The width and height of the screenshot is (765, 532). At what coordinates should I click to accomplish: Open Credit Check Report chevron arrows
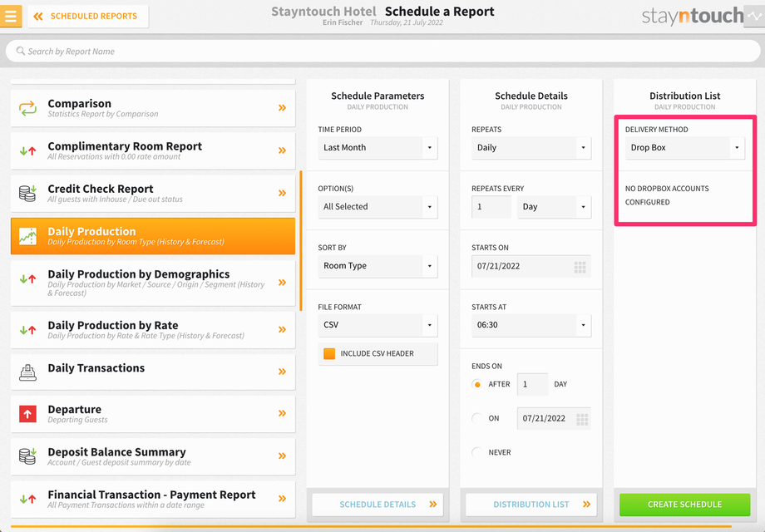(282, 193)
